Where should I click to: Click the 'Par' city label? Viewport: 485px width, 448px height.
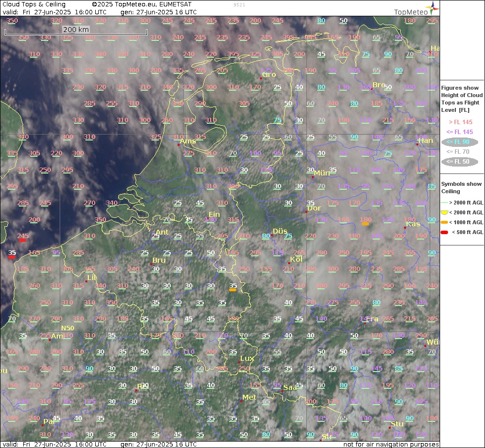[x=49, y=422]
